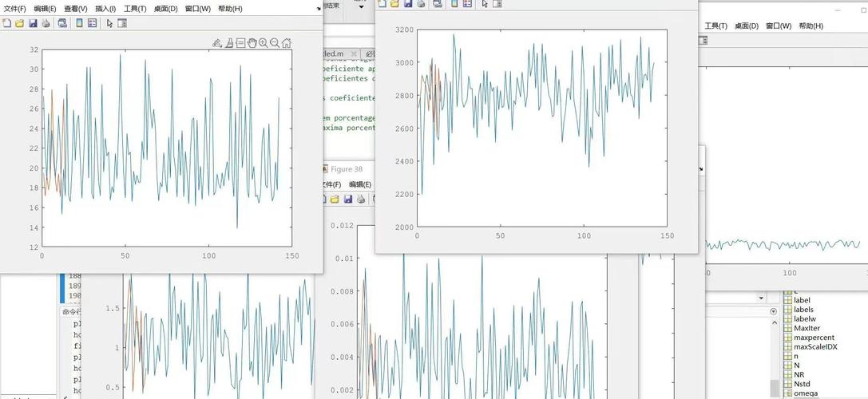
Task: Restore view with the Home icon
Action: point(287,43)
